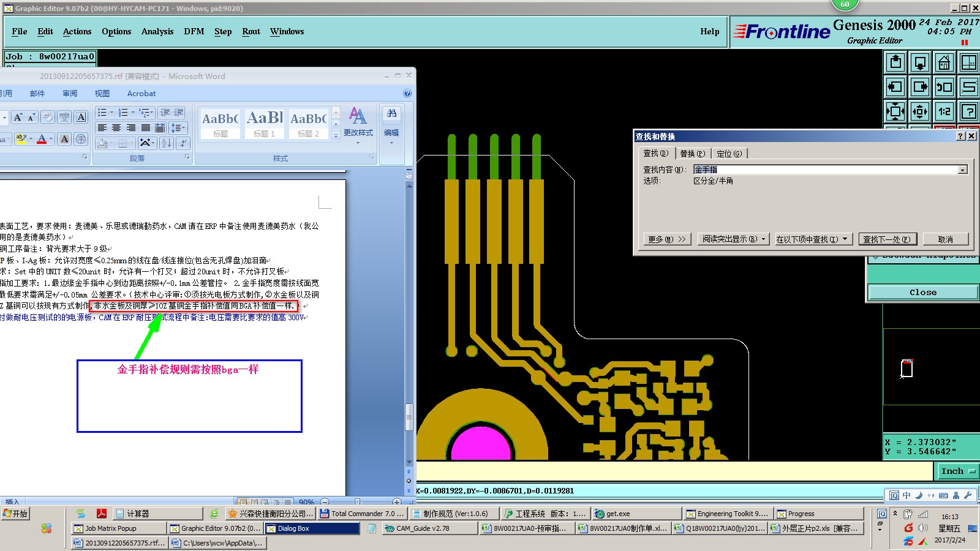Image resolution: width=980 pixels, height=551 pixels.
Task: Click the increase indent icon in Word
Action: tap(179, 113)
